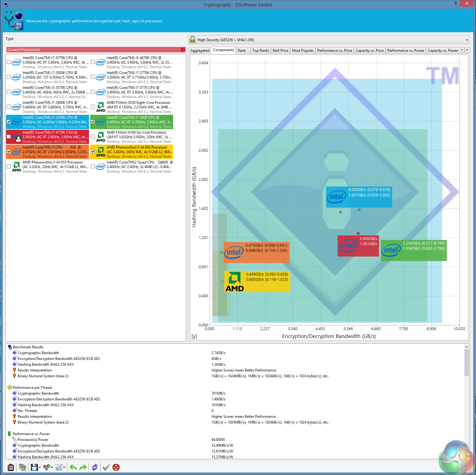Tick the AMD FX-6100 Six-Core checkbox
This screenshot has width=476, height=475.
93,137
